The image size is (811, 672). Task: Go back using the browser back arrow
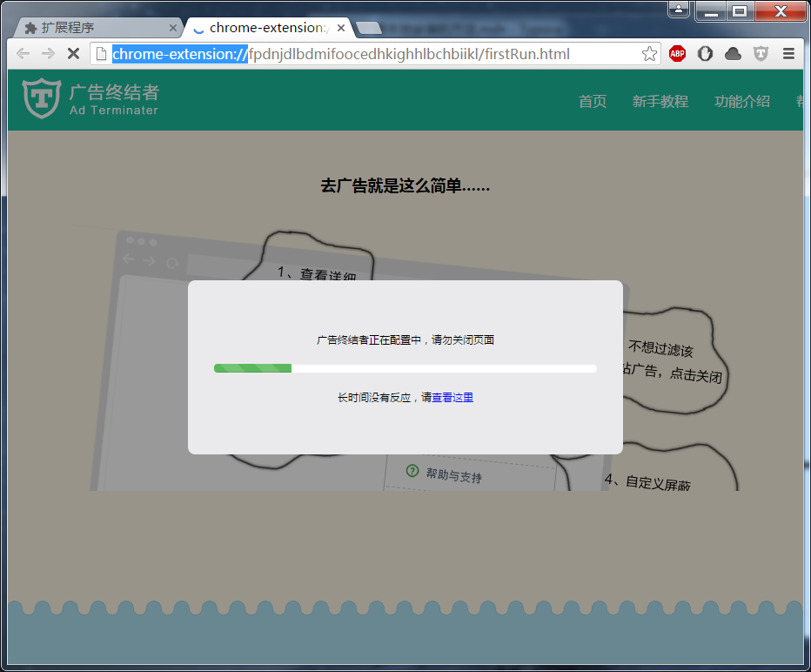[x=23, y=54]
